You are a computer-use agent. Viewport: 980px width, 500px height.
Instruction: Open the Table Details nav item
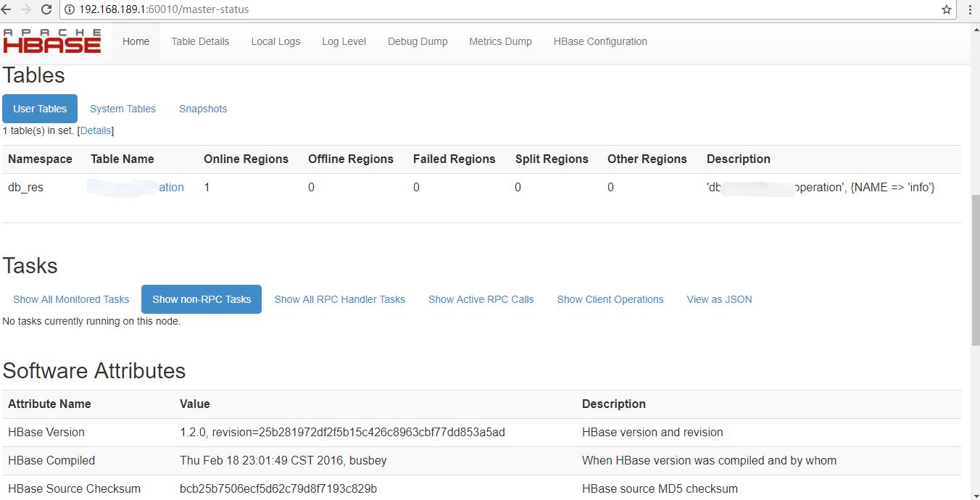click(200, 41)
